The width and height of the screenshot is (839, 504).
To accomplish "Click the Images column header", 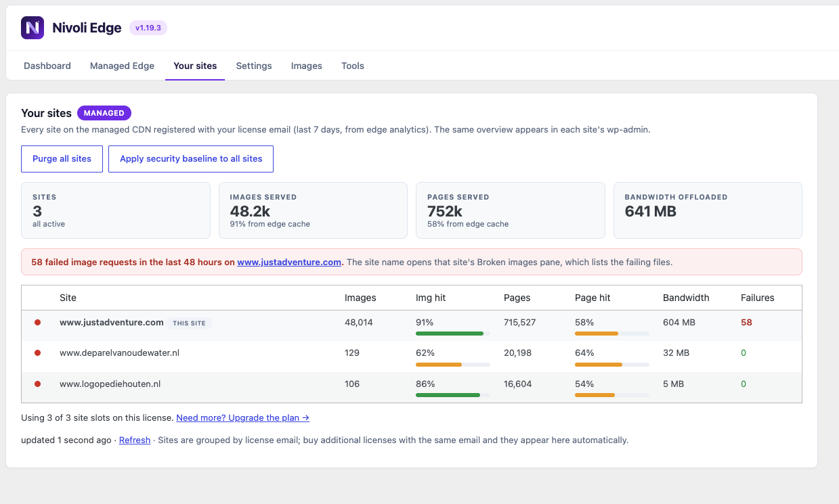I will (360, 298).
